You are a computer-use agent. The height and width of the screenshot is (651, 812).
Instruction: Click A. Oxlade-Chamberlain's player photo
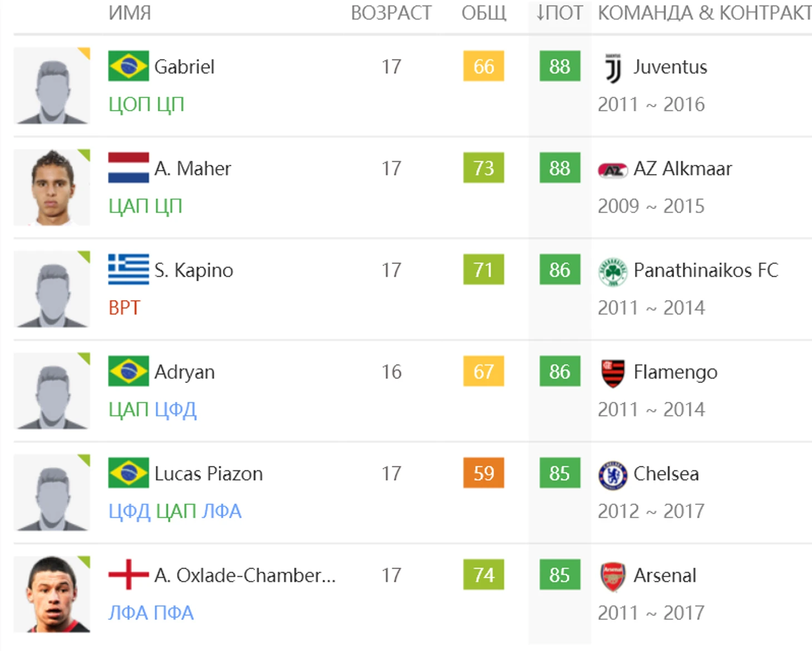point(52,594)
